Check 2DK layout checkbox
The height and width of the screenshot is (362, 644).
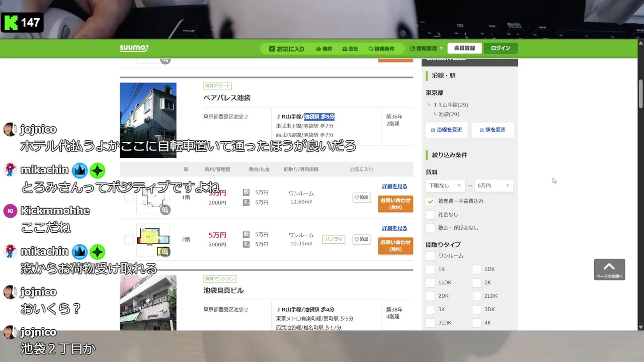[x=430, y=296]
